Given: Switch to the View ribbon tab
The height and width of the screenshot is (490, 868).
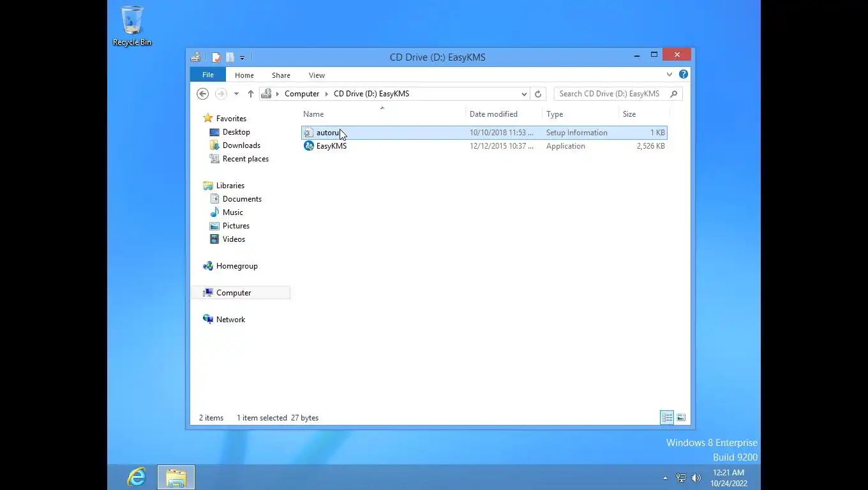Looking at the screenshot, I should [x=317, y=75].
